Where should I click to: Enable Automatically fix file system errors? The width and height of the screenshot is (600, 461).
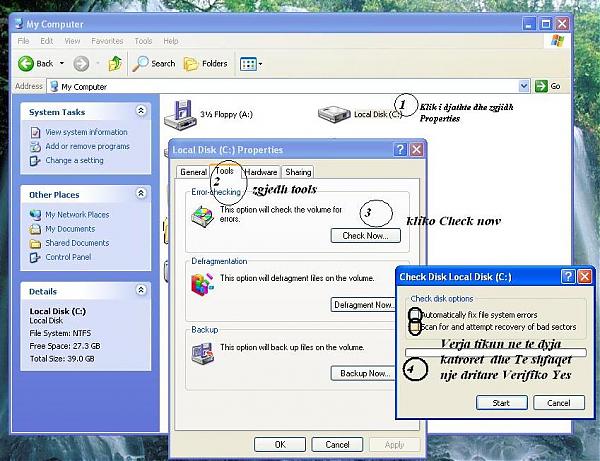pos(415,314)
